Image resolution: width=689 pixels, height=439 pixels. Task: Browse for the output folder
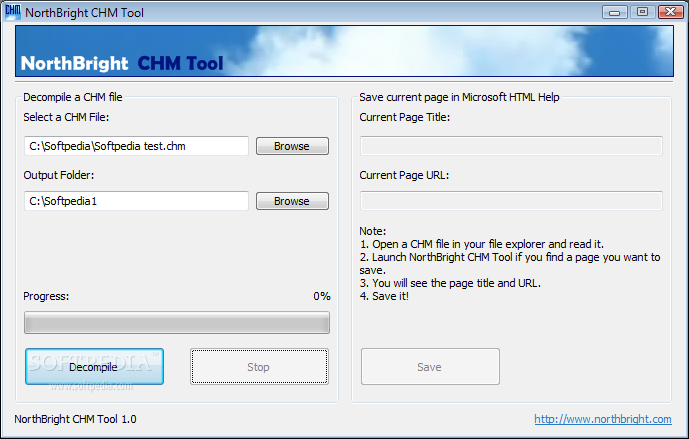(x=292, y=201)
